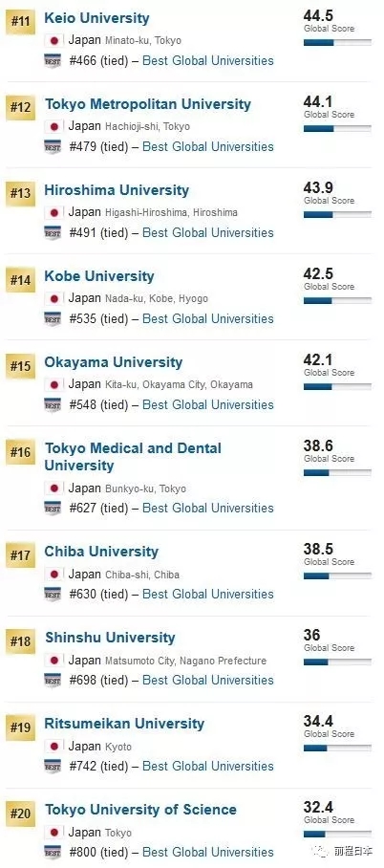Open the Tokyo Metropolitan University link
384x868 pixels.
point(148,104)
